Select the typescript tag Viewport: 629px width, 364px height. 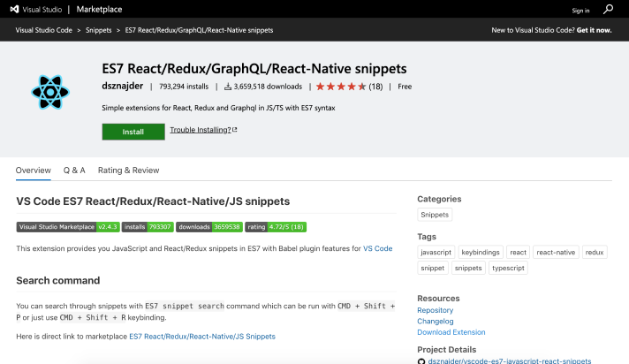pos(508,268)
